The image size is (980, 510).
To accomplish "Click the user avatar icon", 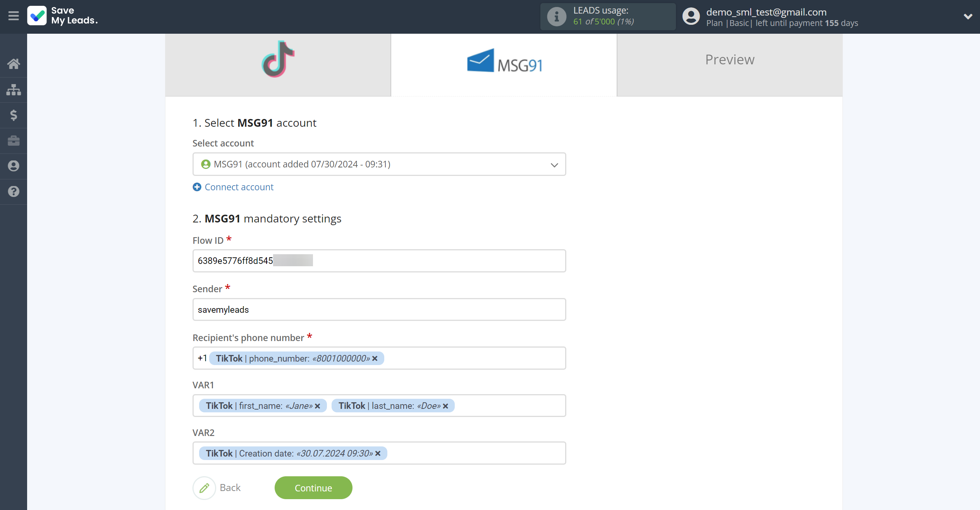I will pyautogui.click(x=691, y=17).
